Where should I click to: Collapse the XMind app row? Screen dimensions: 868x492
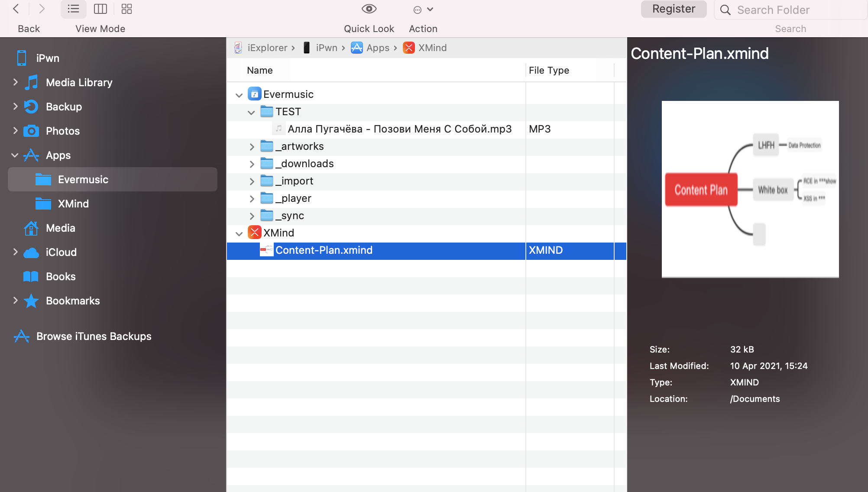239,233
